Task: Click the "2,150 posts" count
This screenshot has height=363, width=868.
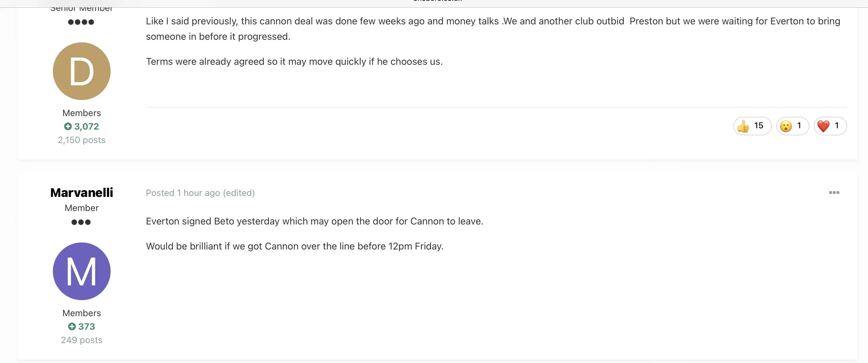Action: (x=81, y=140)
